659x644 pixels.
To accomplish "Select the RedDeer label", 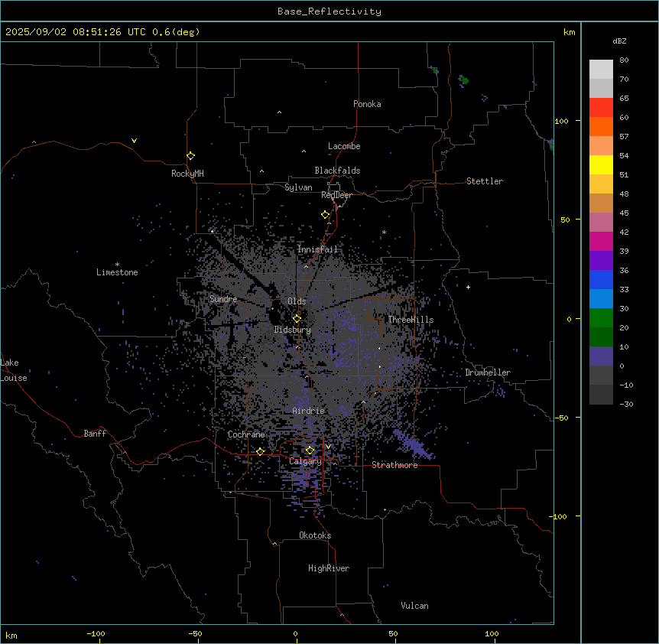I will 336,195.
